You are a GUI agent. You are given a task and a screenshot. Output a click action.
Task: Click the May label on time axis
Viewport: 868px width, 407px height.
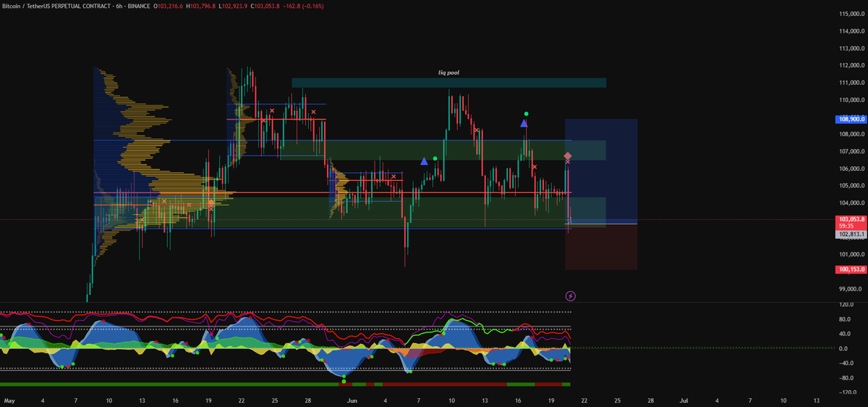click(9, 400)
